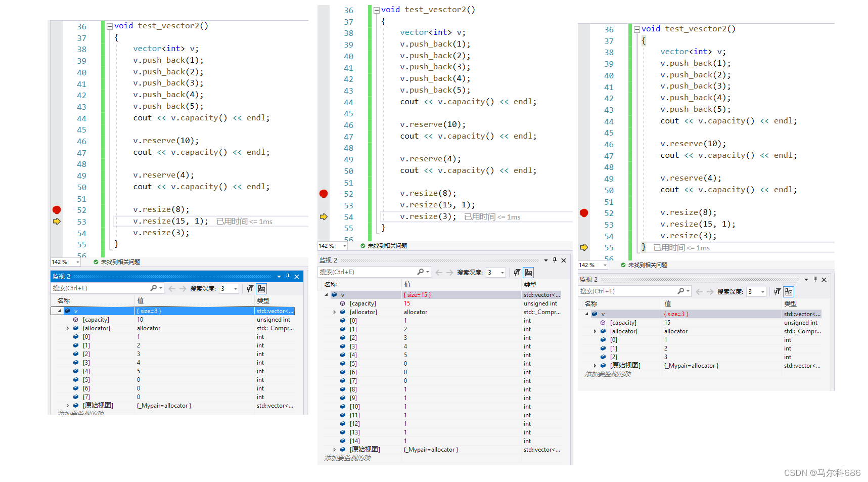Pin middle 监视 2 panel with auto-hide icon
Image resolution: width=868 pixels, height=482 pixels.
coord(555,260)
